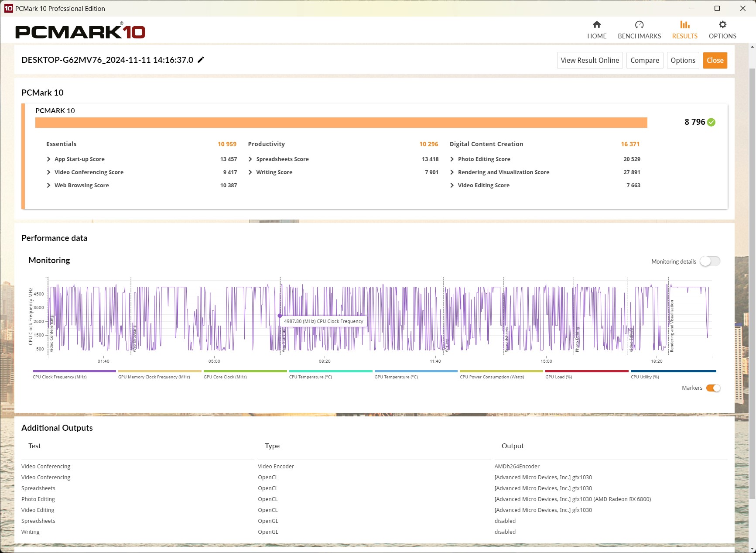Click the Rendering and Visualization chart marker

(x=672, y=326)
